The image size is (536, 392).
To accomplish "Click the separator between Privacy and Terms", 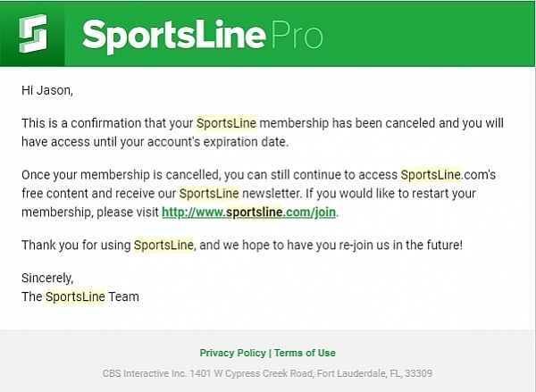I will [270, 353].
